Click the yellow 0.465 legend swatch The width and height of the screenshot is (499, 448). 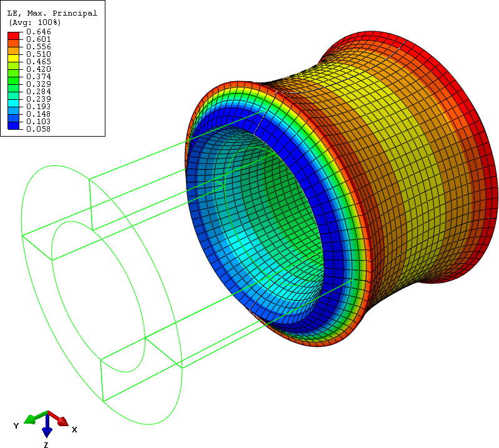[x=13, y=58]
